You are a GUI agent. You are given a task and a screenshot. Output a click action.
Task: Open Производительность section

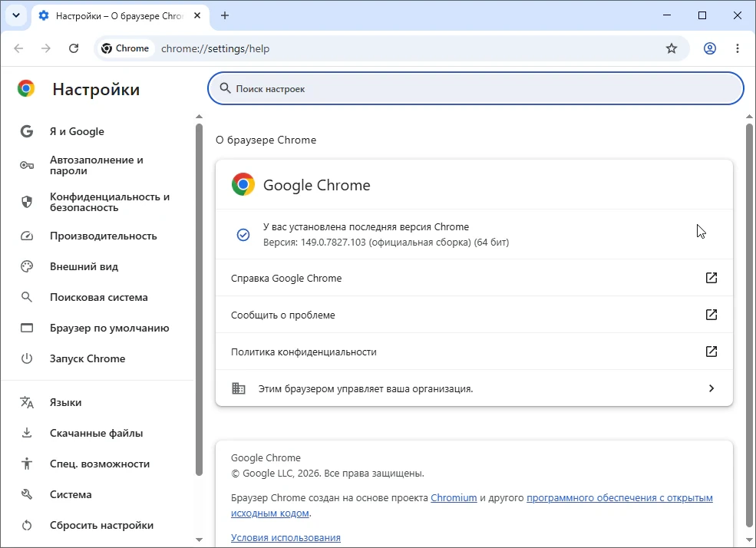tap(99, 236)
